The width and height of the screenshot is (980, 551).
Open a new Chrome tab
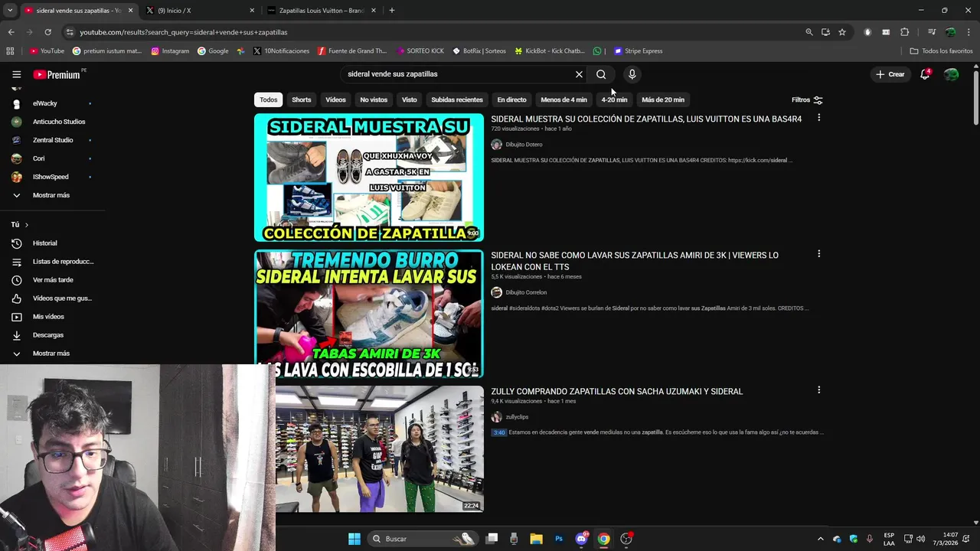point(392,11)
